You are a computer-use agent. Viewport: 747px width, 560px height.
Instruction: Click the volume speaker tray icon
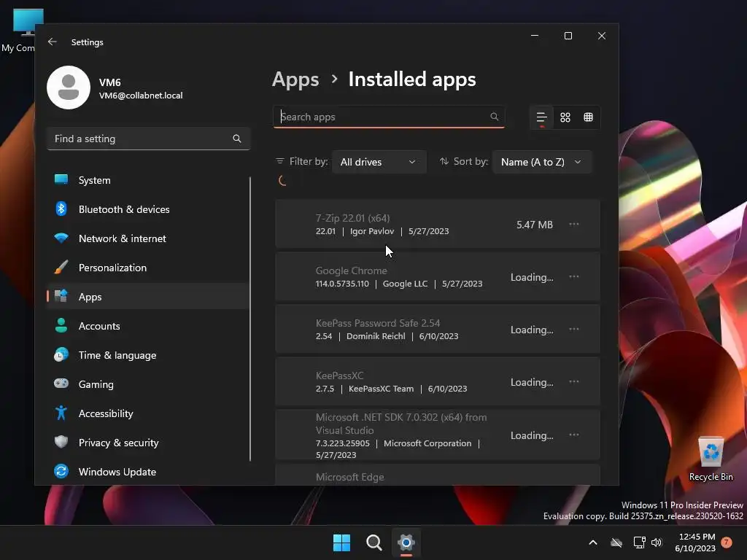(657, 542)
